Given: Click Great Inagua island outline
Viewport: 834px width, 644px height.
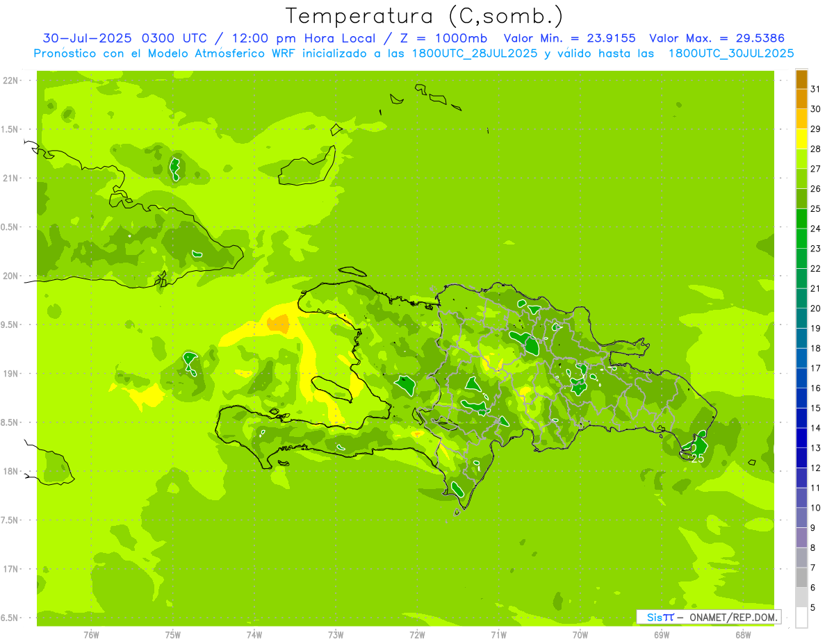Looking at the screenshot, I should click(307, 165).
